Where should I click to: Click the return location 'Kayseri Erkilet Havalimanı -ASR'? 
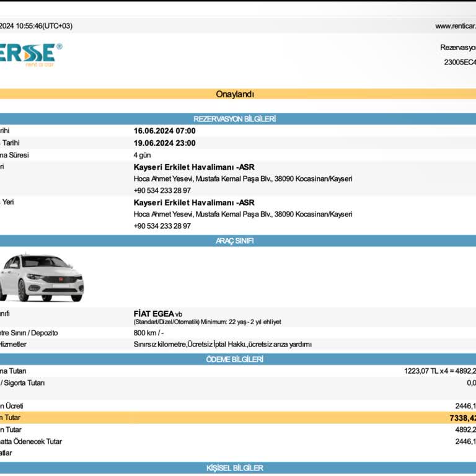(x=194, y=203)
